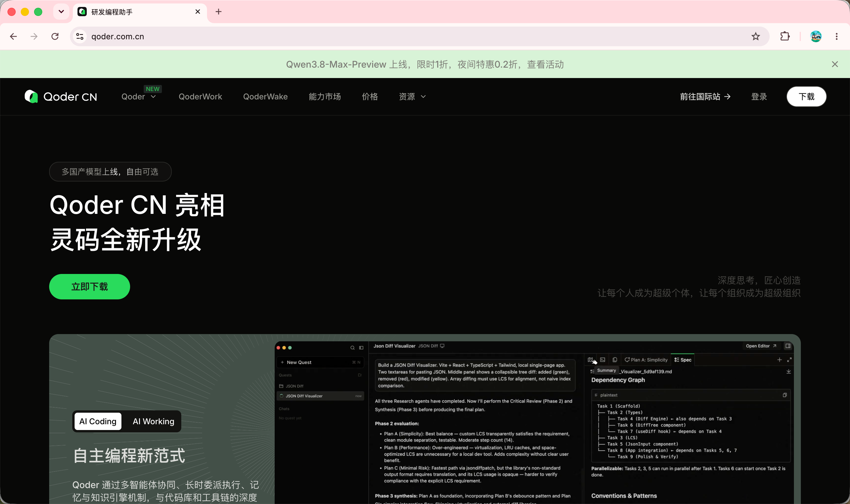This screenshot has height=504, width=850.
Task: Click the 'Qoder CN 亮相' headline
Action: (137, 205)
